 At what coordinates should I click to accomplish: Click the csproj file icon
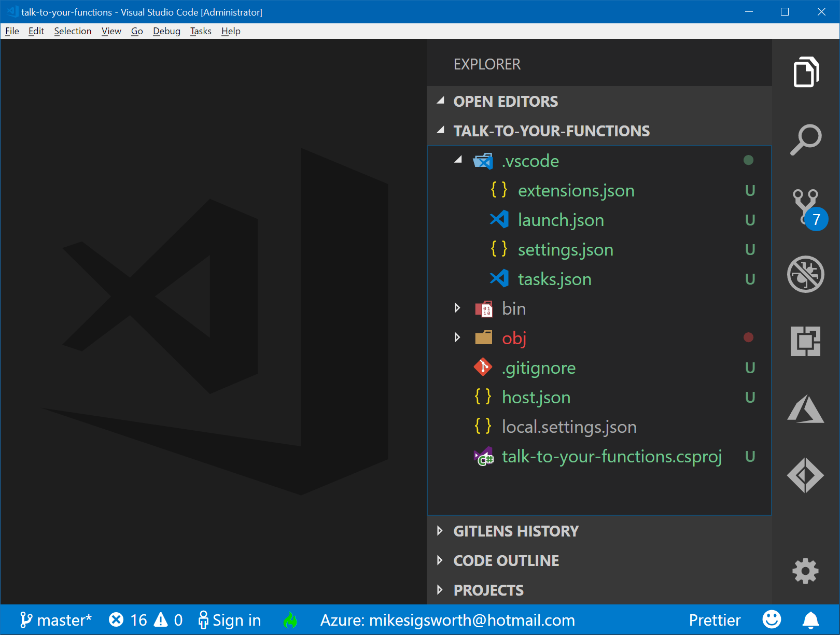tap(483, 457)
